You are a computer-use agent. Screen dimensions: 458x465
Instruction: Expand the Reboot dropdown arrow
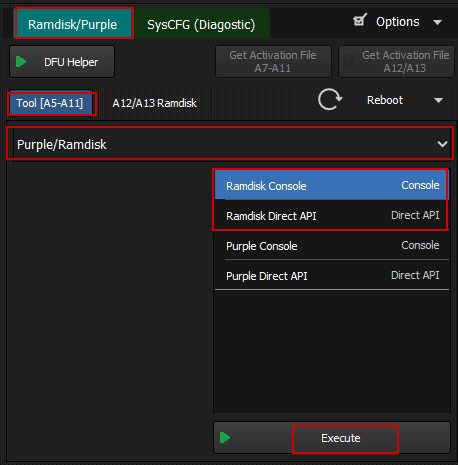pyautogui.click(x=438, y=100)
